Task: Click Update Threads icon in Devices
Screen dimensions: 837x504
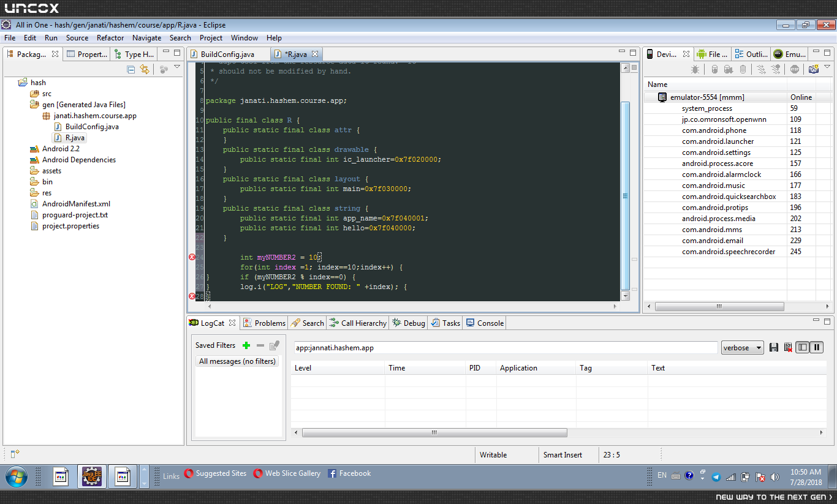Action: [x=761, y=69]
